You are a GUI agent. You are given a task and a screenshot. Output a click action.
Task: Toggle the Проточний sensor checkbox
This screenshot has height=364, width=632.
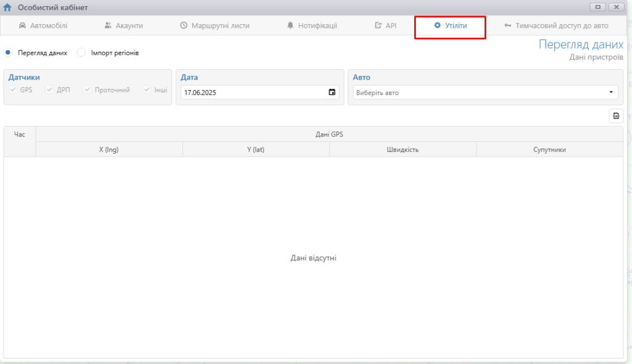[x=88, y=89]
